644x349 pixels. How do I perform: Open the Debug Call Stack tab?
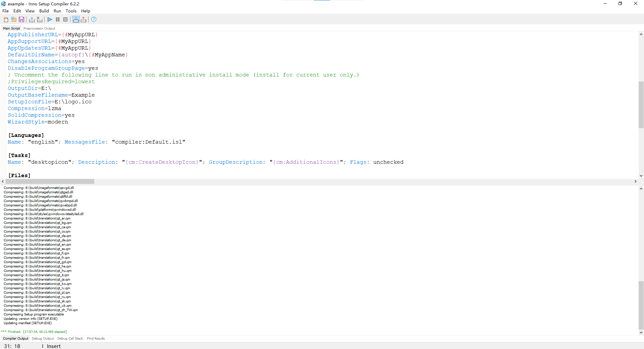(70, 339)
